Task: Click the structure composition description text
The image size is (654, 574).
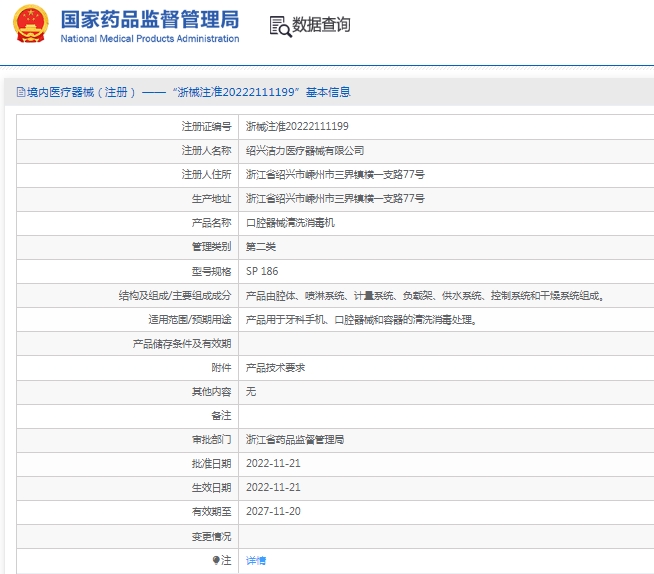Action: [425, 296]
